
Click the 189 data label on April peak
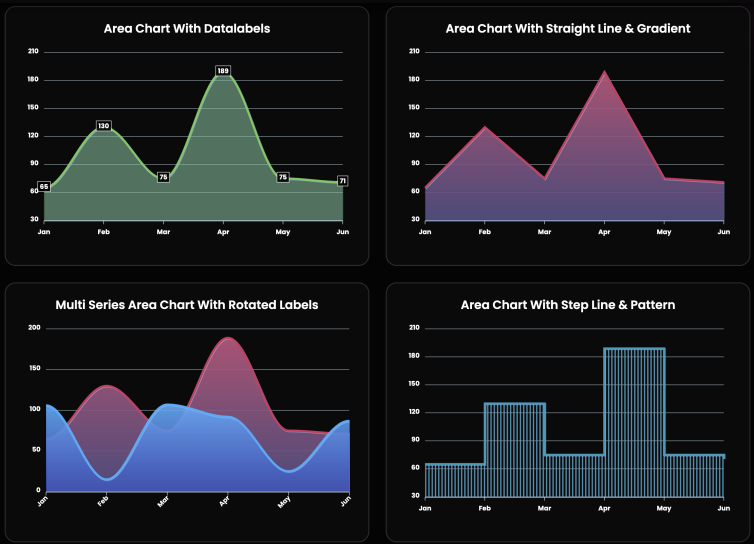point(223,71)
